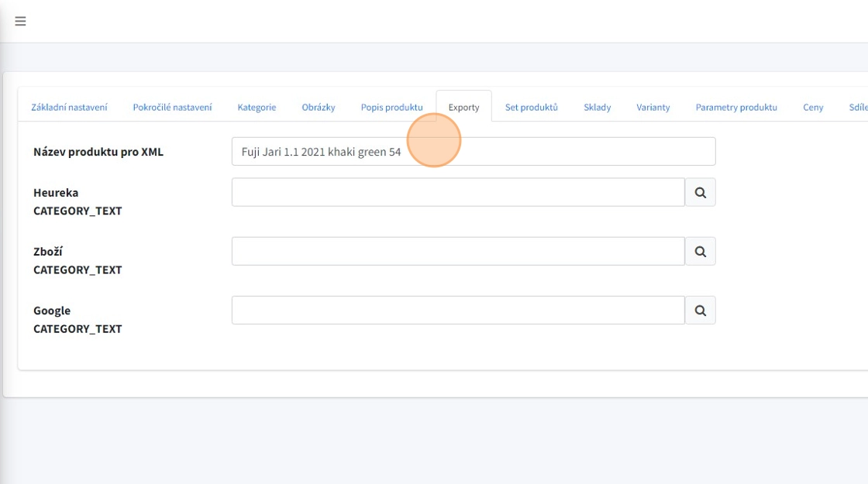Go to the Obrázky tab
The image size is (868, 484).
click(x=319, y=107)
